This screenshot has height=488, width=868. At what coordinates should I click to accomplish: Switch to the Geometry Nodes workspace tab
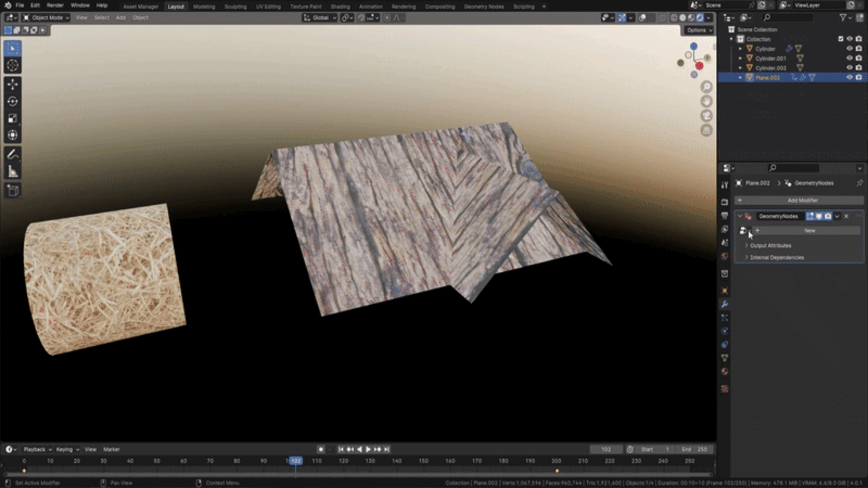click(484, 6)
